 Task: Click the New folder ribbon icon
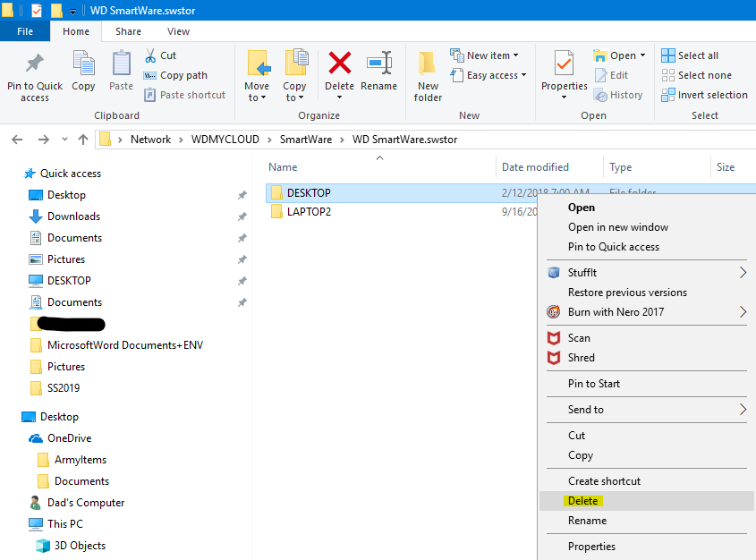[427, 64]
